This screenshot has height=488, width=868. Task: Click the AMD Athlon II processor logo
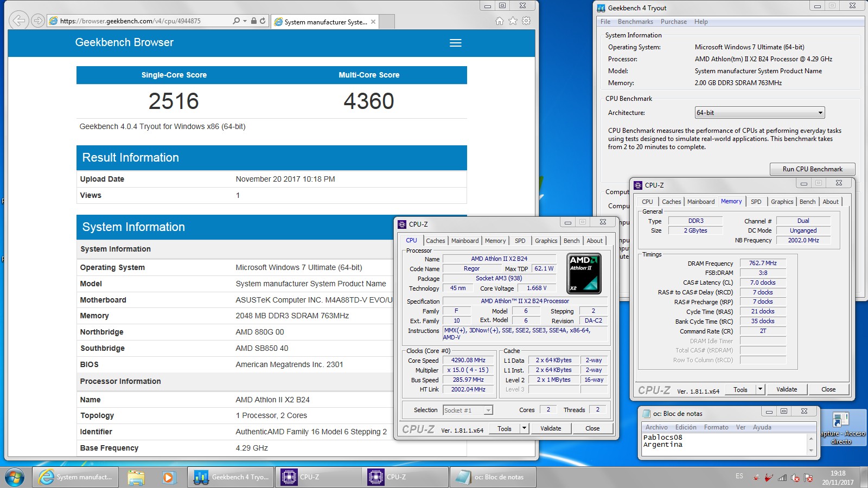click(x=584, y=273)
